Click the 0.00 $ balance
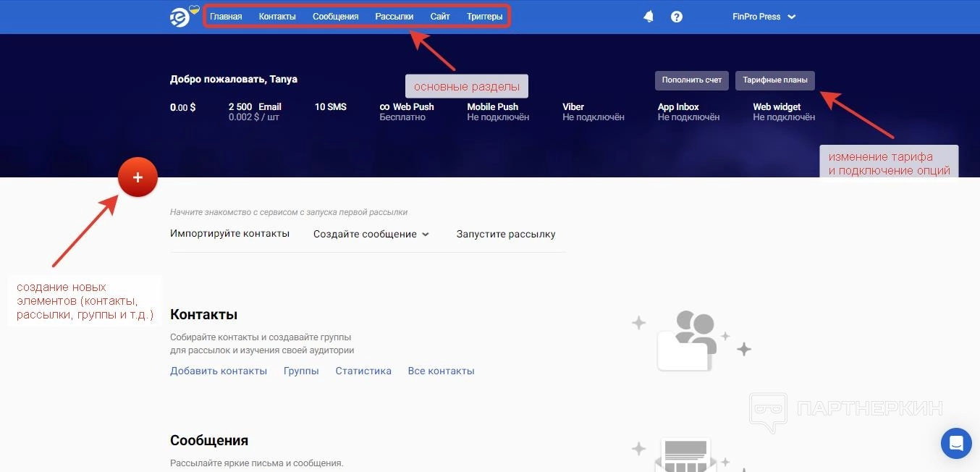980x472 pixels. [x=183, y=107]
